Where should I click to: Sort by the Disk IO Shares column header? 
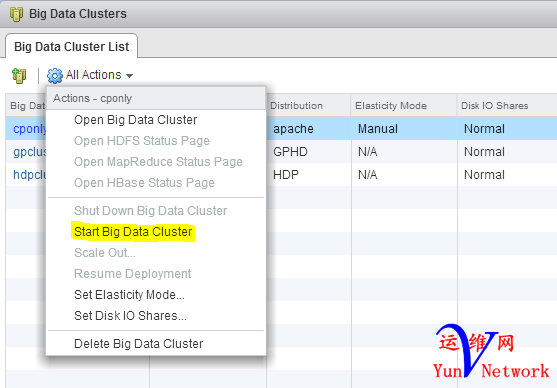coord(507,106)
